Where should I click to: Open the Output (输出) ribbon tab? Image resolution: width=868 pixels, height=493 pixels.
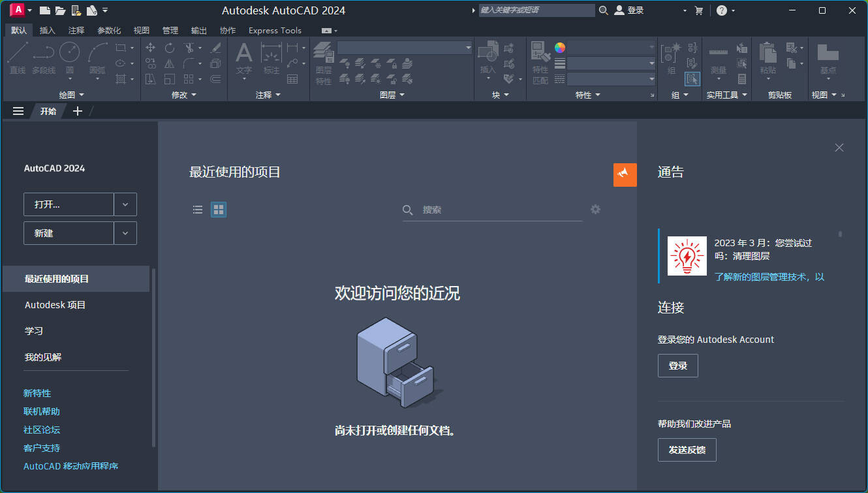[x=199, y=31]
